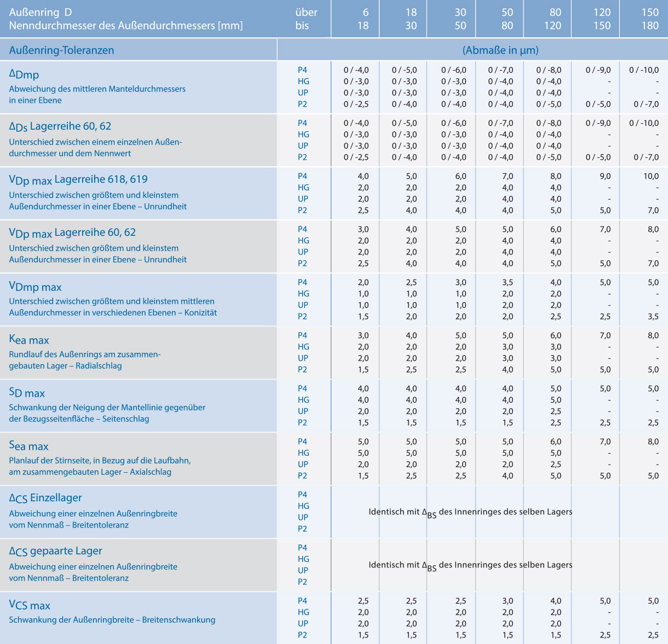The width and height of the screenshot is (668, 644).
Task: Click 'VDp max Lagerreihe 618, 619' heading
Action: (x=78, y=179)
